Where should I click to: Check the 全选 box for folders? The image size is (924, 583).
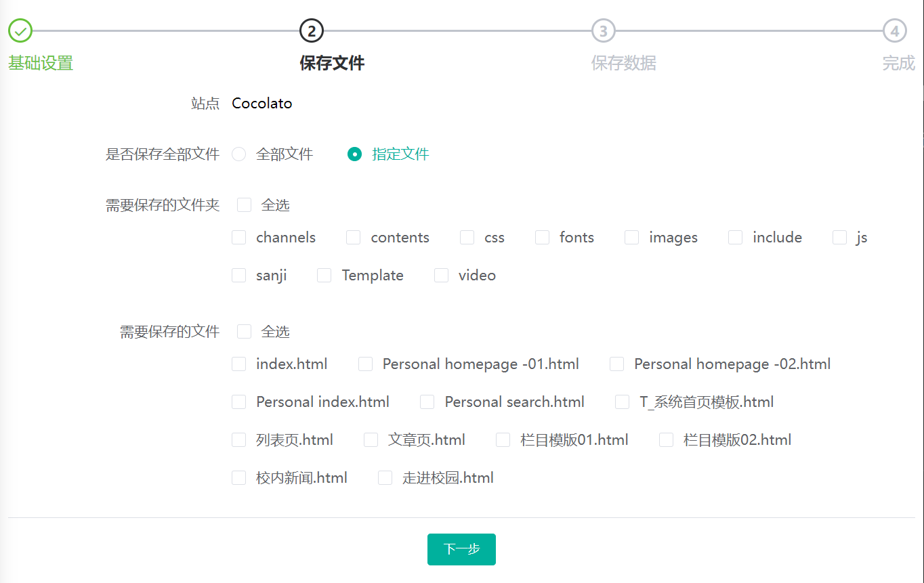click(244, 204)
